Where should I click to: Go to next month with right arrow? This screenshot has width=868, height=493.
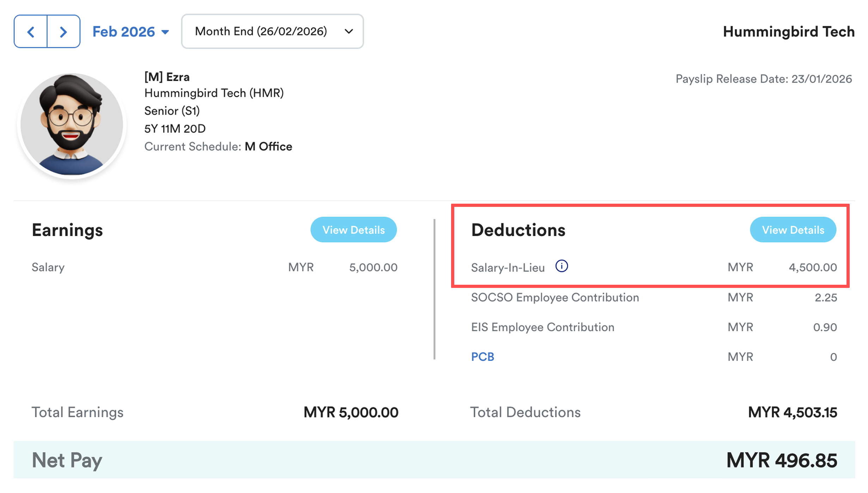(x=63, y=32)
